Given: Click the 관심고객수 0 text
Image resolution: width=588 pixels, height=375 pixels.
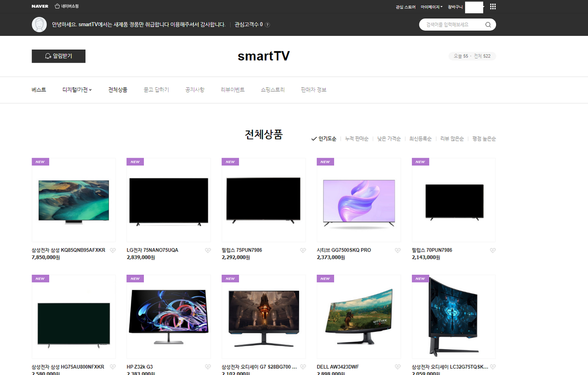Looking at the screenshot, I should (x=249, y=25).
